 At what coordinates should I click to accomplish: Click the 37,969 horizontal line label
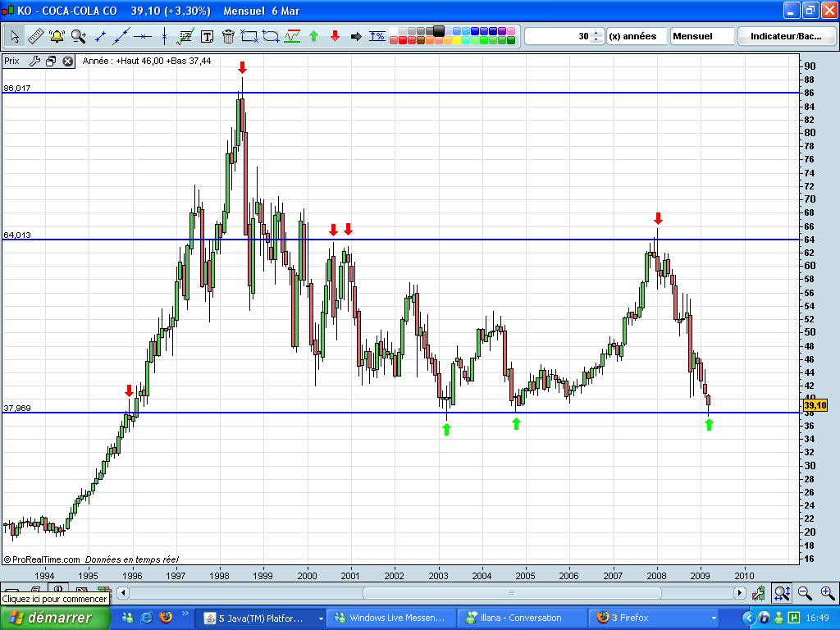pyautogui.click(x=17, y=408)
